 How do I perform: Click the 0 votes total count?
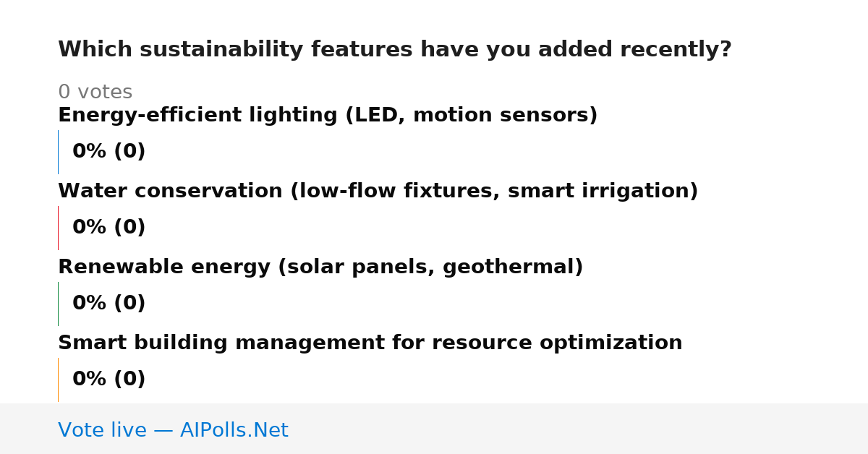(95, 93)
